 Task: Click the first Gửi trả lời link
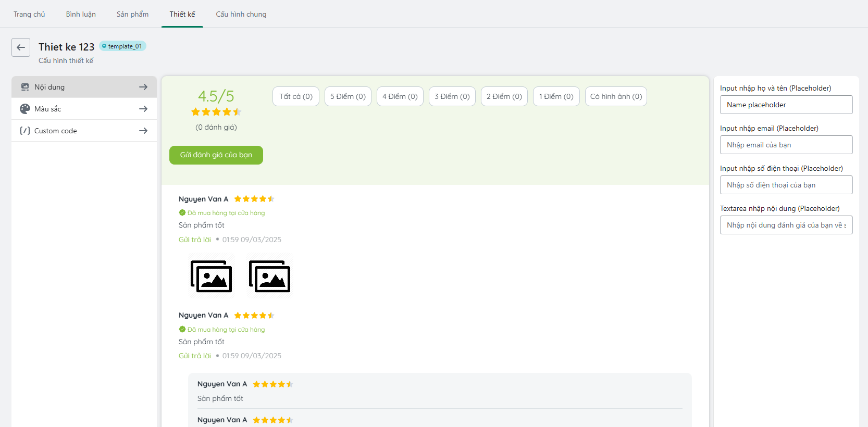(195, 240)
